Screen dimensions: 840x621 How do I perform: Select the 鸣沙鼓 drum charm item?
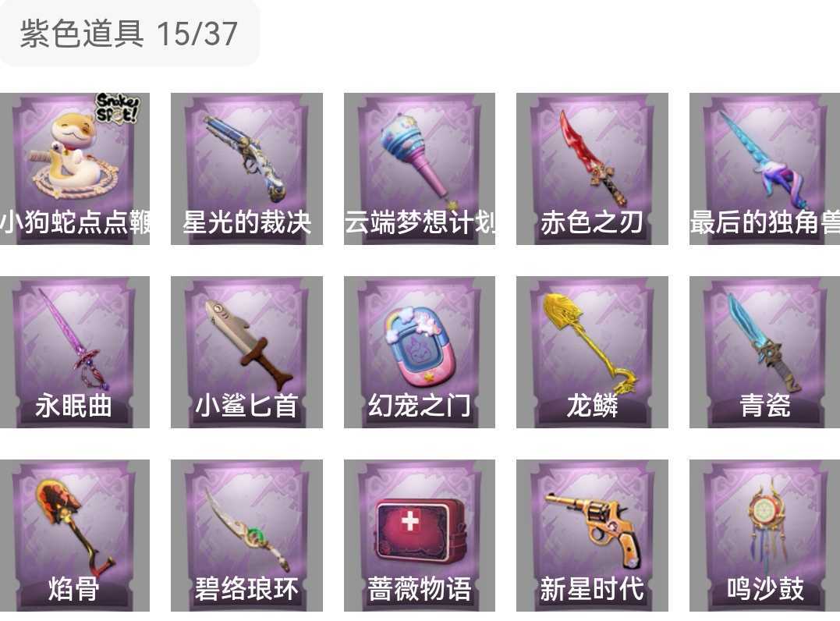pyautogui.click(x=764, y=535)
